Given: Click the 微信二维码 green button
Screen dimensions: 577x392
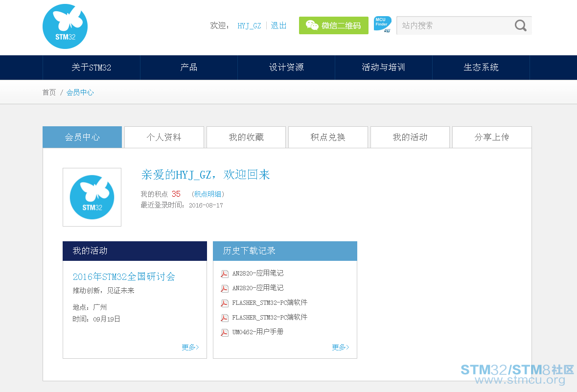Looking at the screenshot, I should pyautogui.click(x=333, y=25).
